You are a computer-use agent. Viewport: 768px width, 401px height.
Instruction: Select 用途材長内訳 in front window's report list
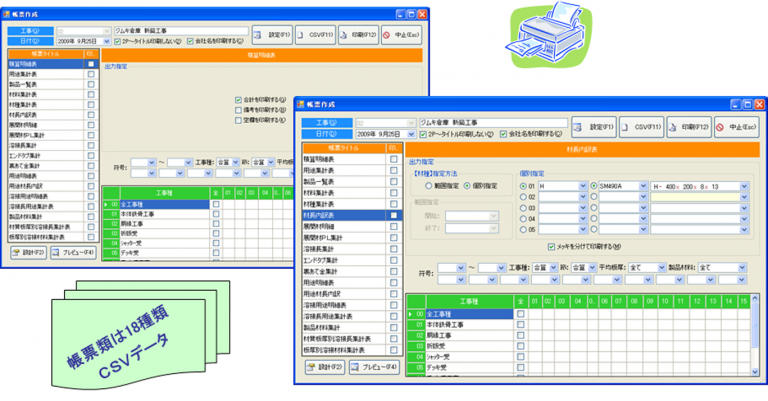coord(345,294)
